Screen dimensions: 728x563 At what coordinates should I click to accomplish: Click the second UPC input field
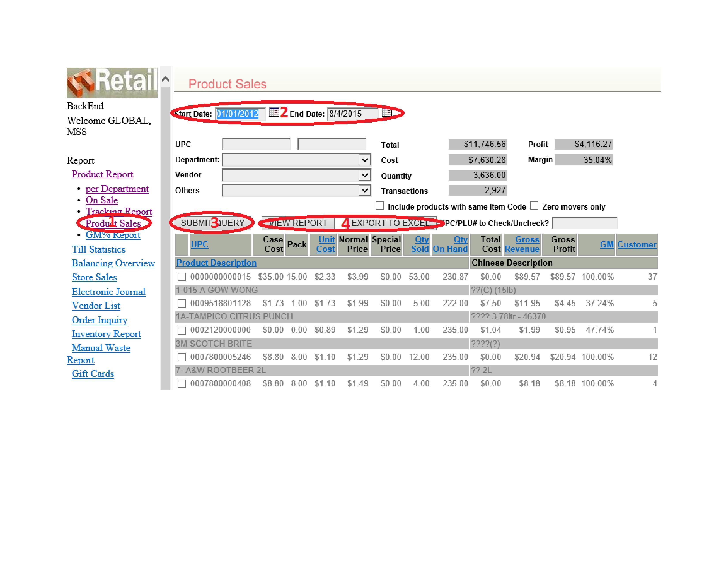click(332, 144)
